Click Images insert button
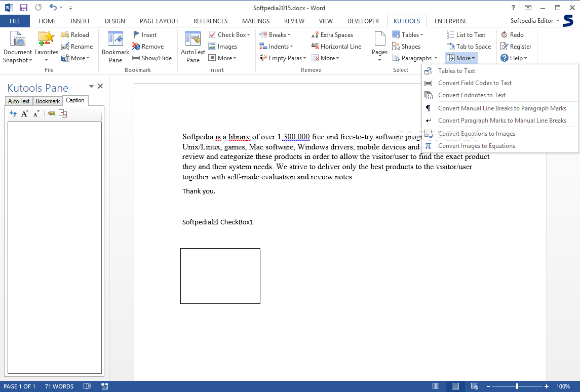580x392 pixels. click(x=223, y=47)
